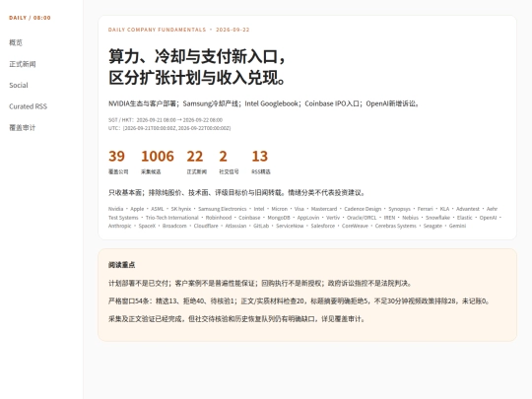Click Cerebras Systems in the company list
532x399 pixels.
[396, 226]
